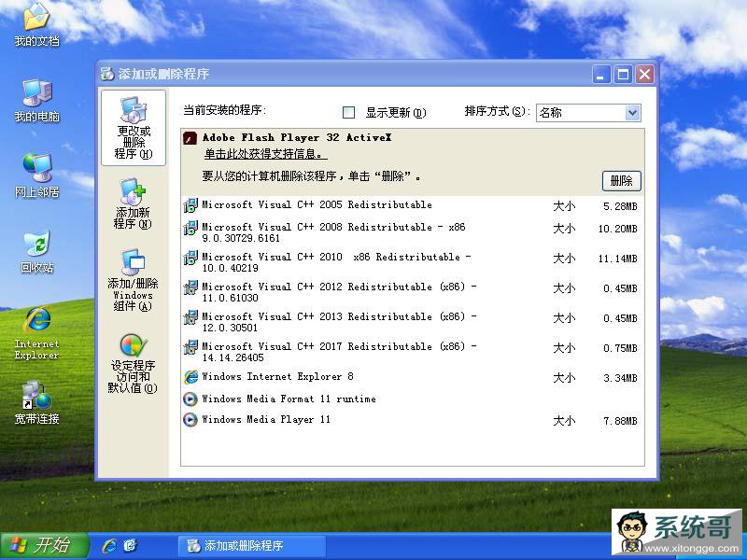
Task: Select 添加新程序 in the sidebar
Action: (133, 203)
